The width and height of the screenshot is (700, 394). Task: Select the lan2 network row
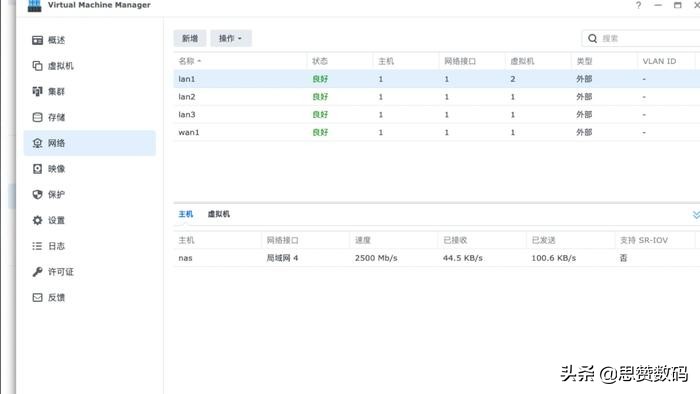click(437, 97)
